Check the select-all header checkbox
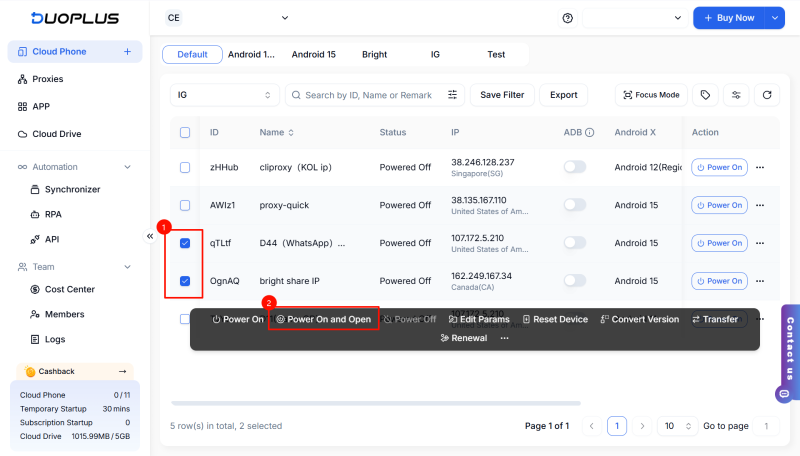 click(x=185, y=132)
